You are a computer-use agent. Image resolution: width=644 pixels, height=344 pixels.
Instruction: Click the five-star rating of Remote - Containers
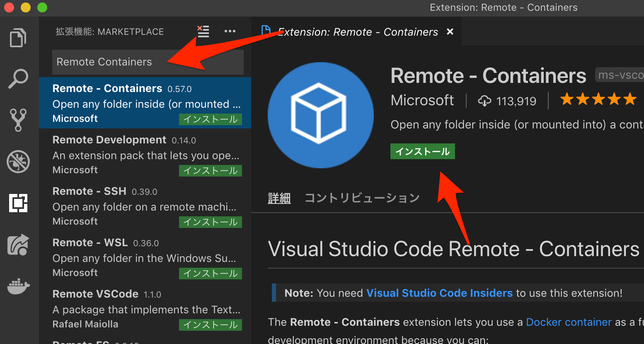598,99
